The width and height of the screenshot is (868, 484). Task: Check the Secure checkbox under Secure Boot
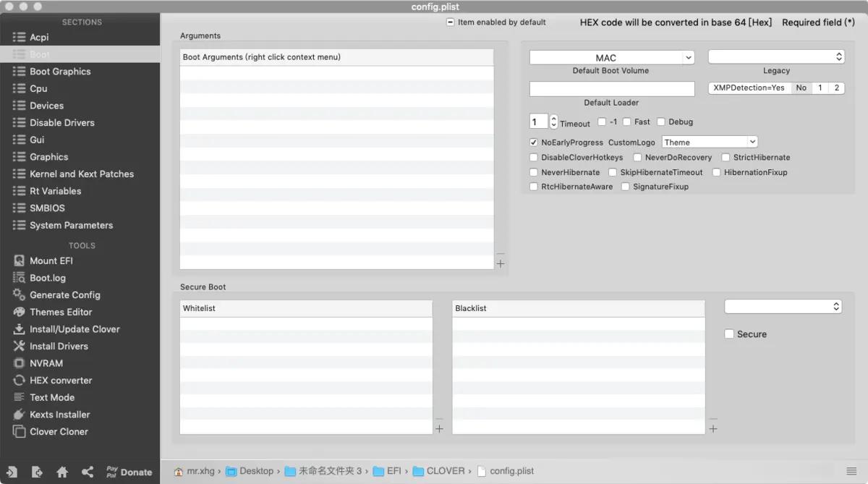729,334
